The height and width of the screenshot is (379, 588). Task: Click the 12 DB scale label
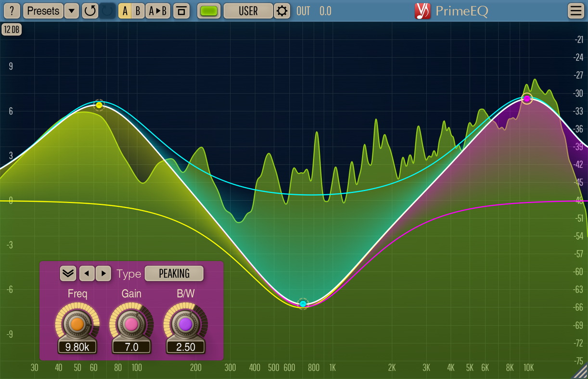coord(12,29)
